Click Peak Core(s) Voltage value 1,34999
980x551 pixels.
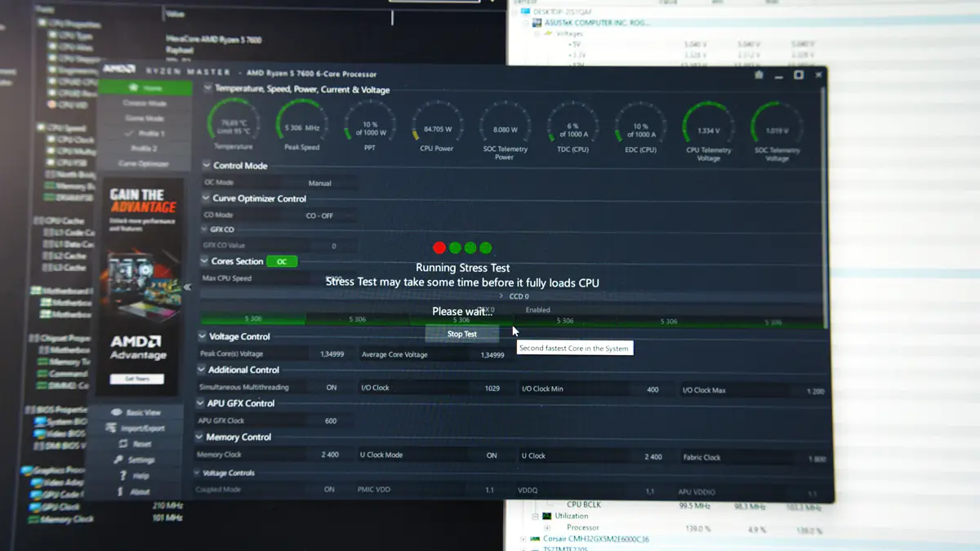(x=332, y=354)
